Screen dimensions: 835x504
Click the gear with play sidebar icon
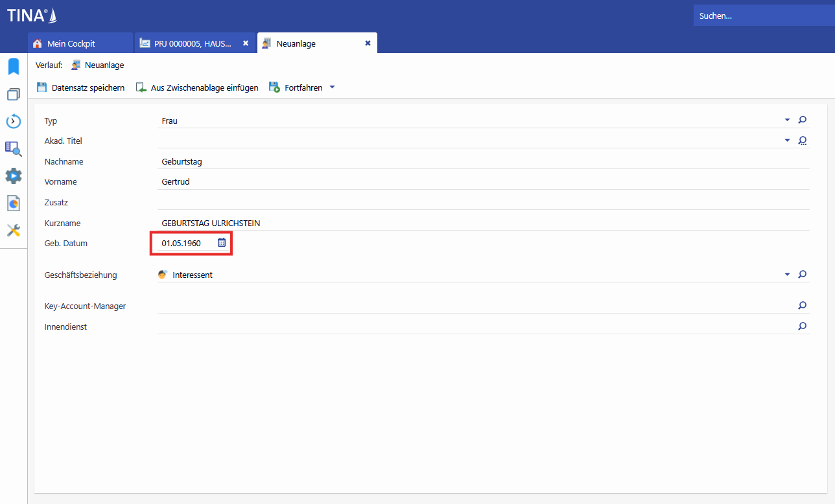pos(14,176)
